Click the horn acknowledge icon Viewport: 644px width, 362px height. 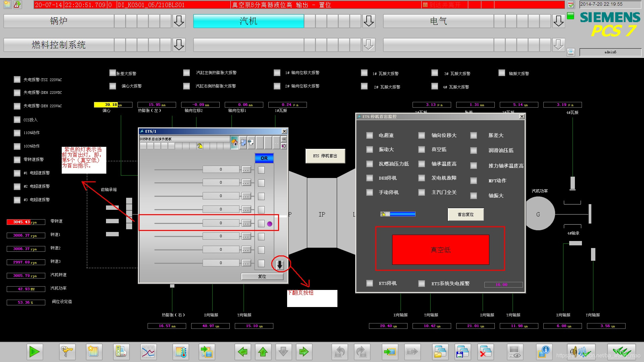click(x=581, y=352)
